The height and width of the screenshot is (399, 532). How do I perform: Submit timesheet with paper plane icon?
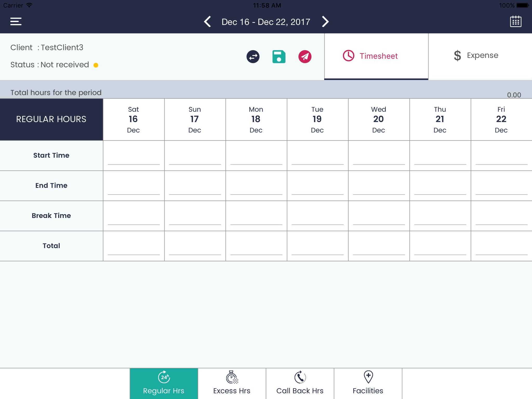(305, 57)
